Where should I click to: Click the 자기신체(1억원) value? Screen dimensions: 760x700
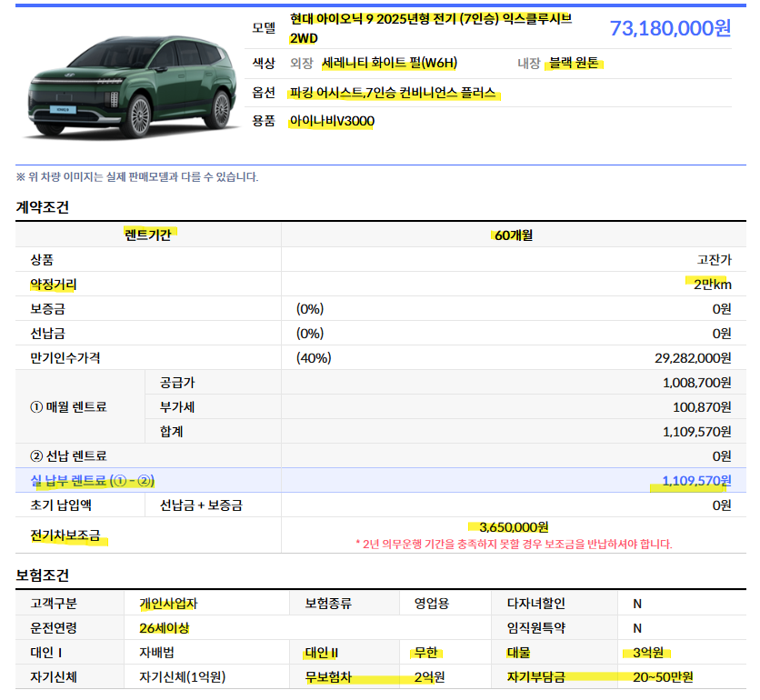click(x=182, y=677)
